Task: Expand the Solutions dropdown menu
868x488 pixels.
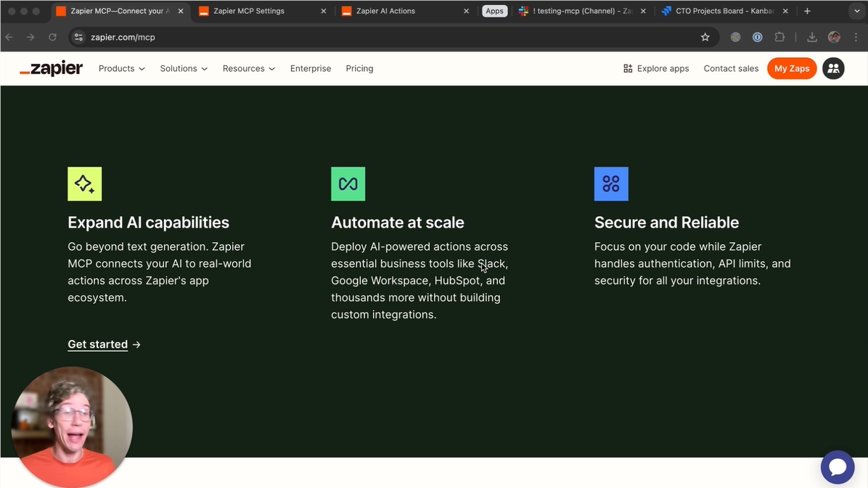Action: [x=184, y=68]
